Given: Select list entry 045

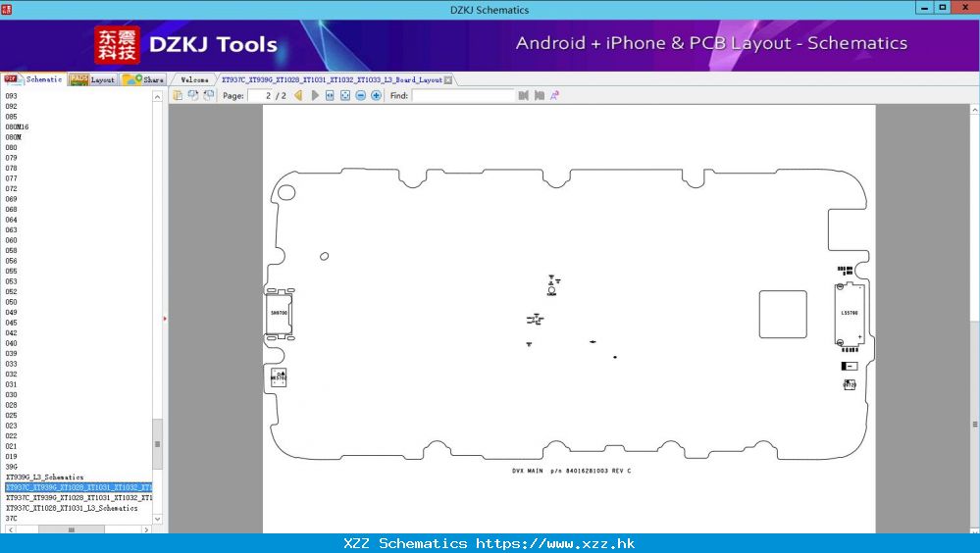Looking at the screenshot, I should 11,323.
